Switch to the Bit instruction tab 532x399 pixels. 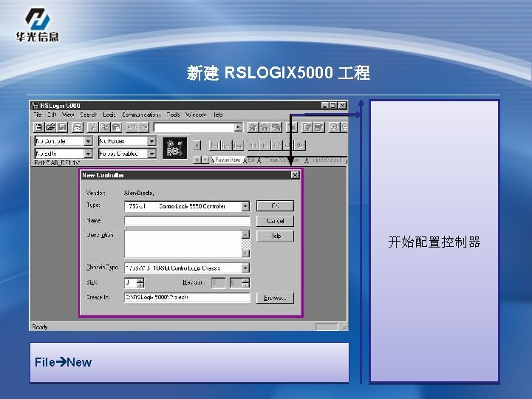[x=251, y=160]
